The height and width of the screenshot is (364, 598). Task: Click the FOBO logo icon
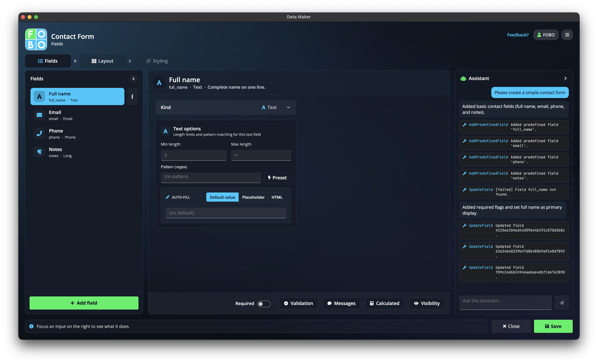[x=36, y=39]
